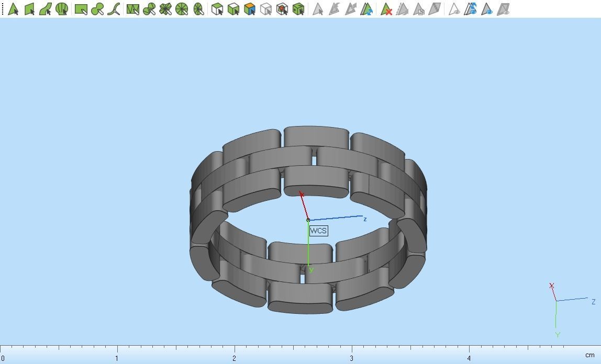Select the meshed circle paint tool
This screenshot has height=364, width=601.
(182, 9)
